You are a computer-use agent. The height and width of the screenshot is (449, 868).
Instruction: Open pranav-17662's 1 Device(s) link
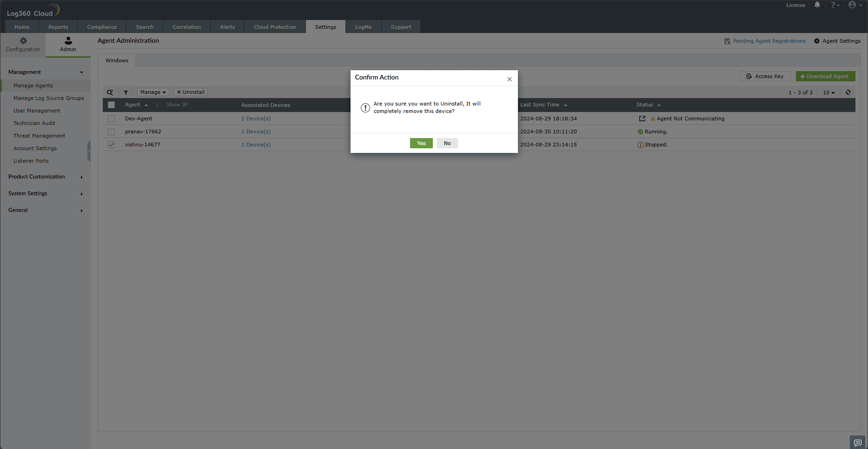(x=256, y=132)
